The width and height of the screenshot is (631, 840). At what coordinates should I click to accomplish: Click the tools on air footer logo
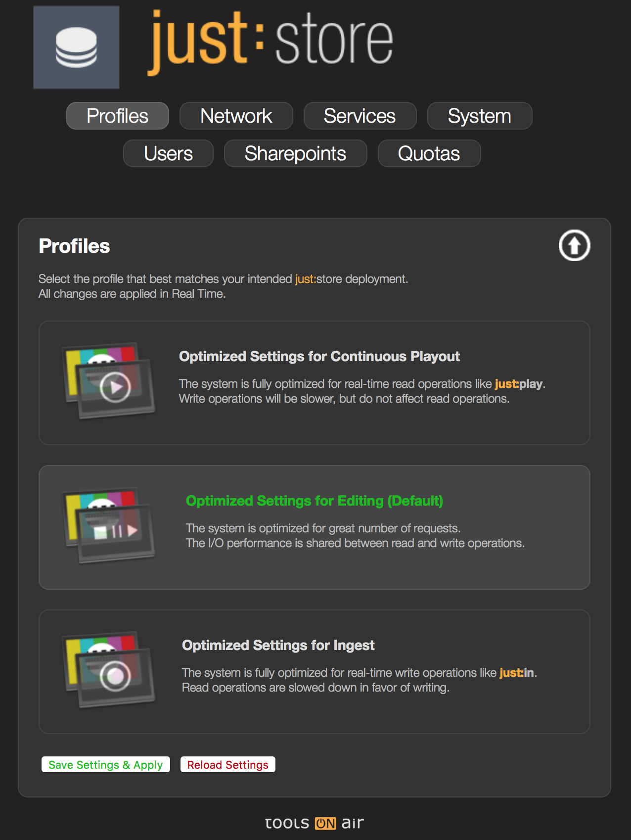(315, 823)
